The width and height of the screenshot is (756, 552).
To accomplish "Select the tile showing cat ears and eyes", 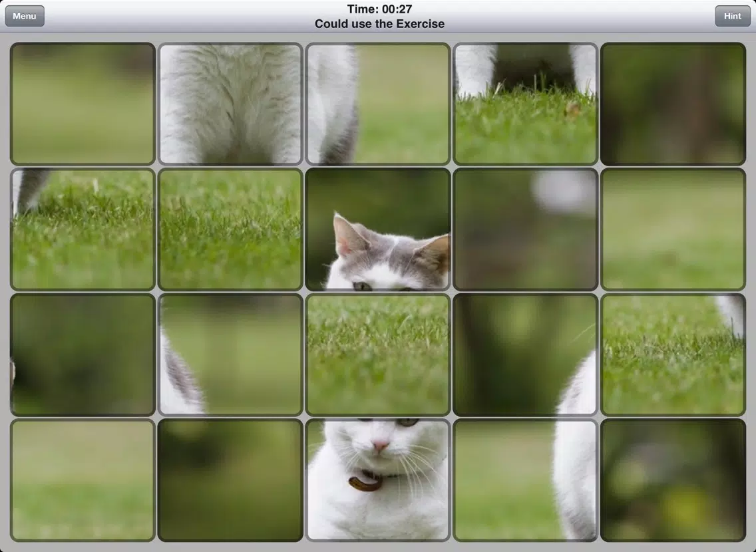I will pos(378,229).
